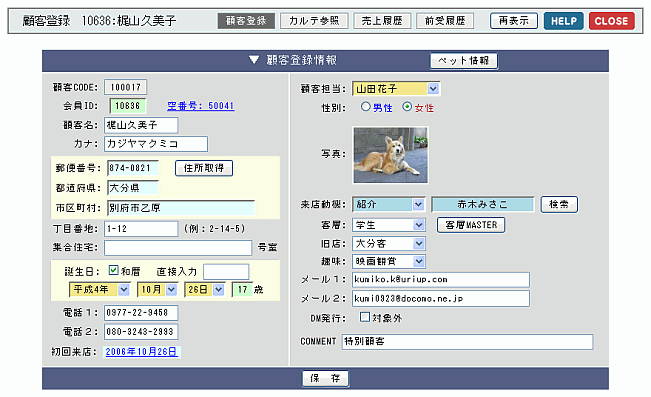Open birth month dropdown 10月
651x397 pixels.
157,289
